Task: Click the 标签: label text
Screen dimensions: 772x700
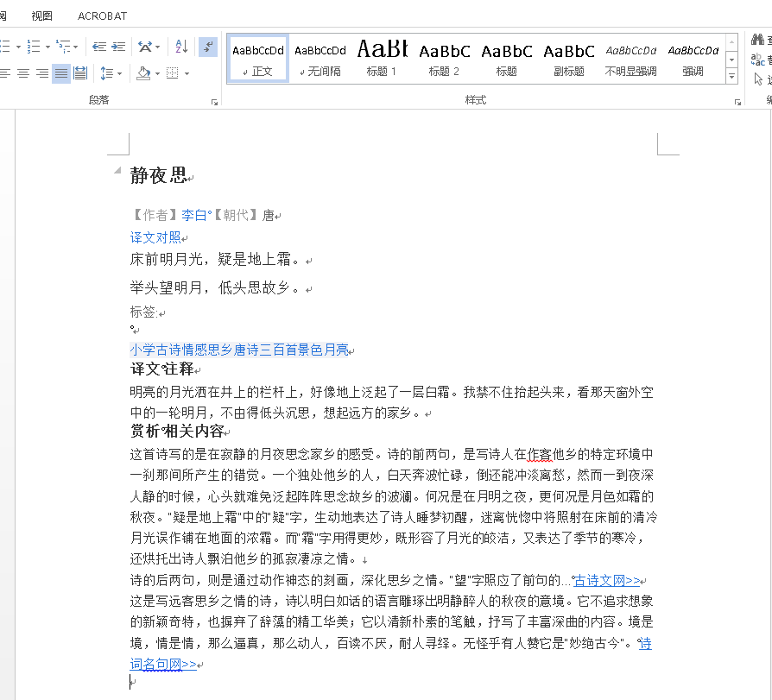Action: 143,312
